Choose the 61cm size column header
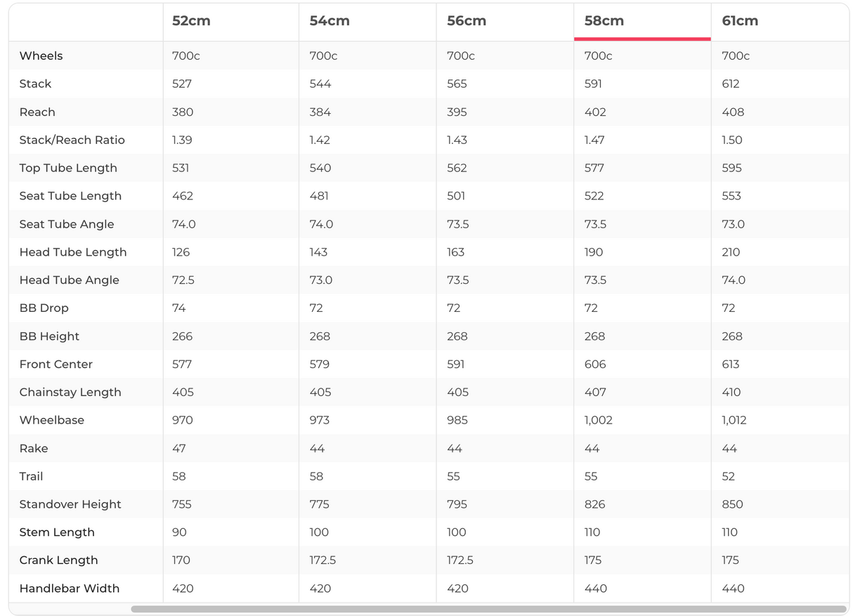 740,21
